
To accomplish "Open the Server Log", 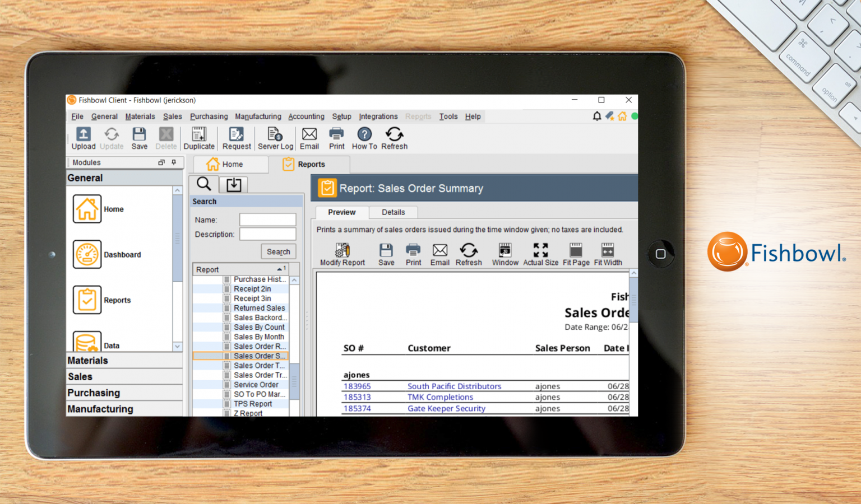I will coord(275,138).
